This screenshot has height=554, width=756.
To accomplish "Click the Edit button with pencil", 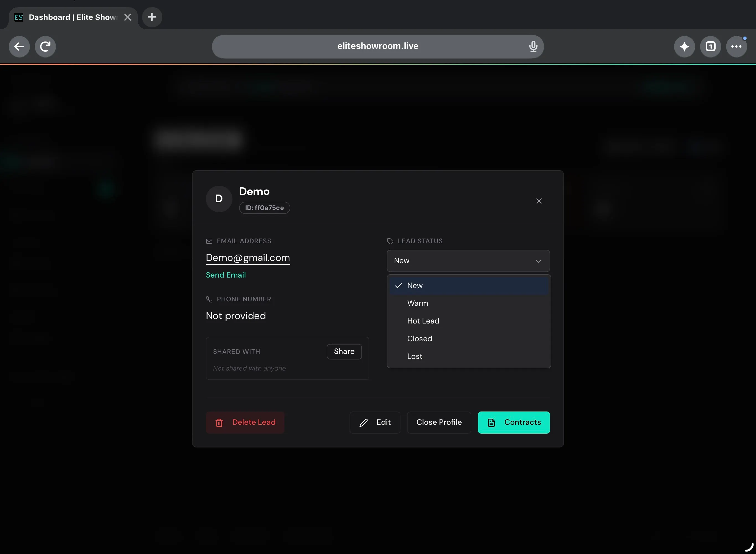I will coord(374,422).
